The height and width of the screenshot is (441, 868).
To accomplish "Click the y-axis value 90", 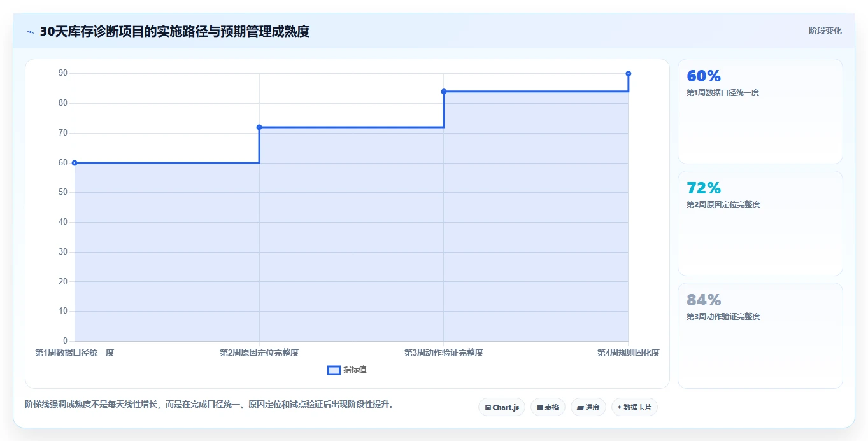I will click(63, 73).
